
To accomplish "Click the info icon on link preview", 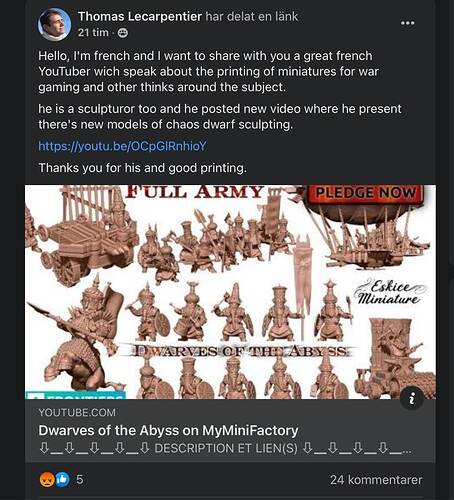I will tap(412, 398).
